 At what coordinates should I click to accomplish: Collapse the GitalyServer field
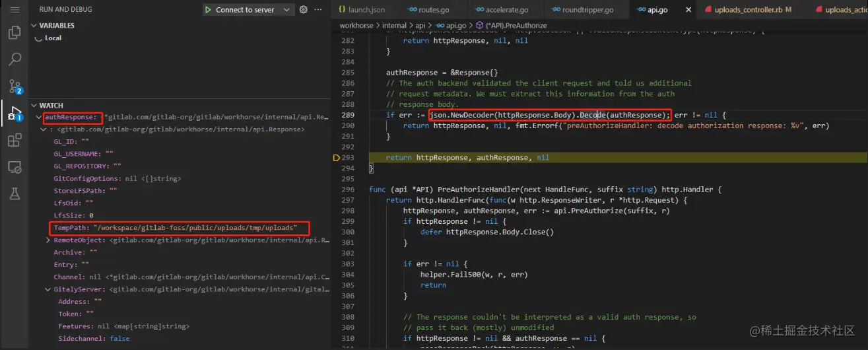point(48,289)
